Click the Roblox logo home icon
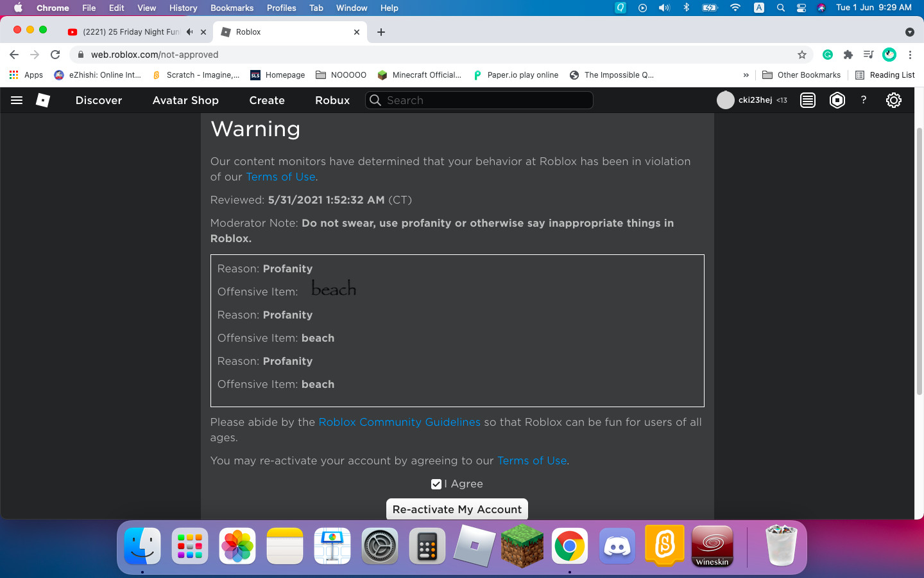 (43, 100)
